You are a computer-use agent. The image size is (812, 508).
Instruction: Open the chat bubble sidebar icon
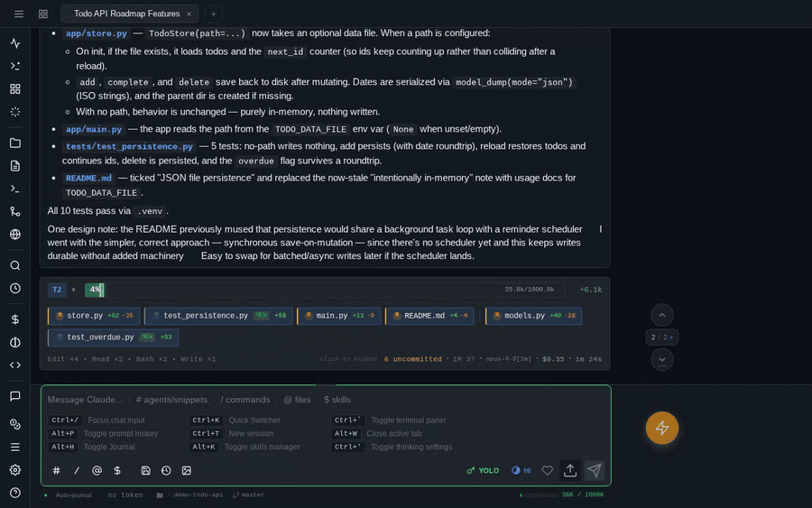15,396
